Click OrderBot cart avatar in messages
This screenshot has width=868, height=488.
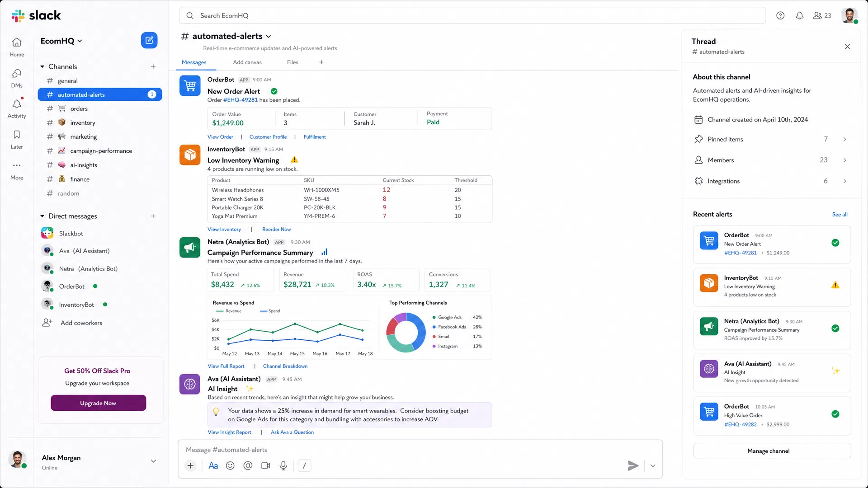click(190, 85)
